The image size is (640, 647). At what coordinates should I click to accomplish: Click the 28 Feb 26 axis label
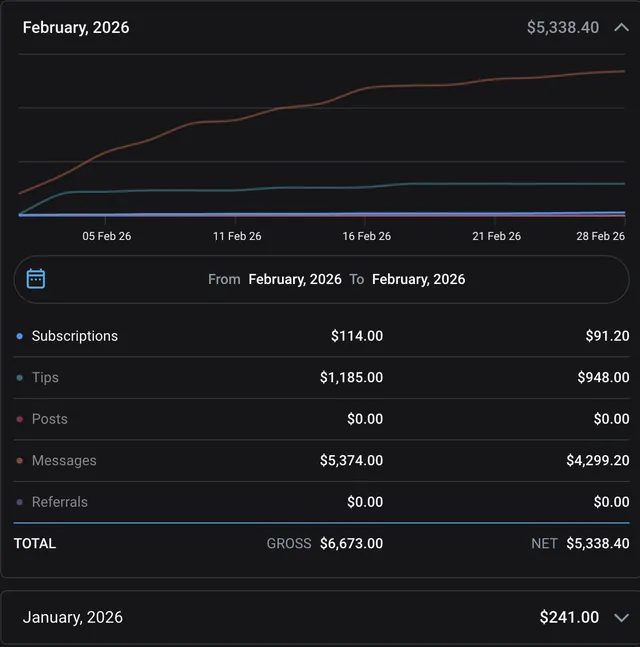pyautogui.click(x=600, y=236)
